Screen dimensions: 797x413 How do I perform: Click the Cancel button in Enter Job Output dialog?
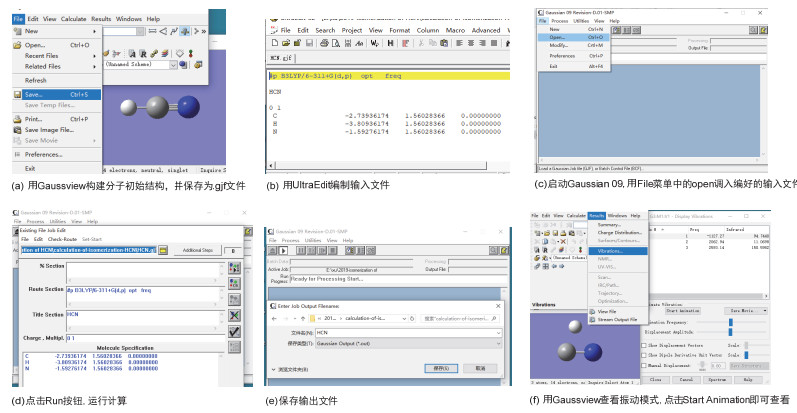pyautogui.click(x=480, y=368)
